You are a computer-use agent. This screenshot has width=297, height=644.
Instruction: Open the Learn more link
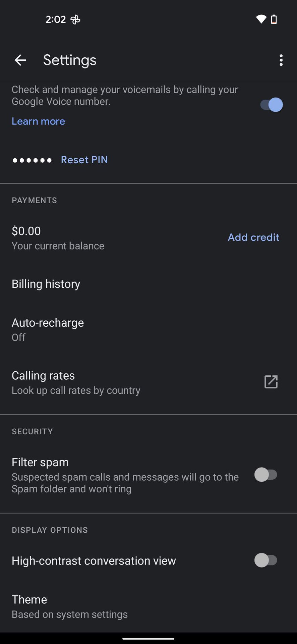point(39,121)
